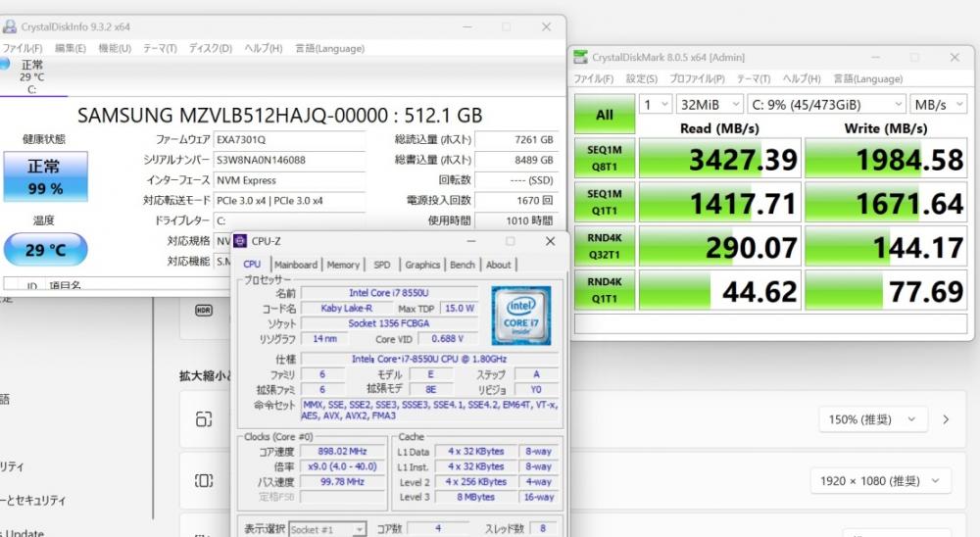Open 機能(U) menu in CrystalDiskInfo
Screen dimensions: 980x537
click(115, 48)
